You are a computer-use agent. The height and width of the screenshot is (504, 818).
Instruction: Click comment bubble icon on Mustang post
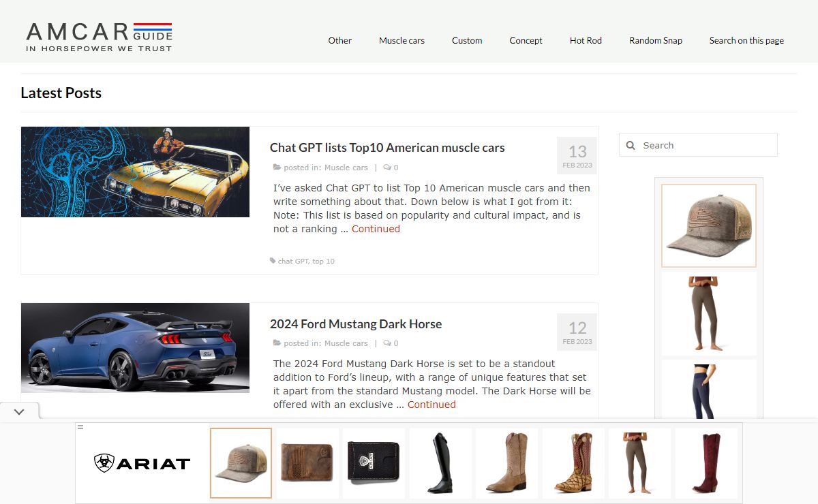pos(387,343)
